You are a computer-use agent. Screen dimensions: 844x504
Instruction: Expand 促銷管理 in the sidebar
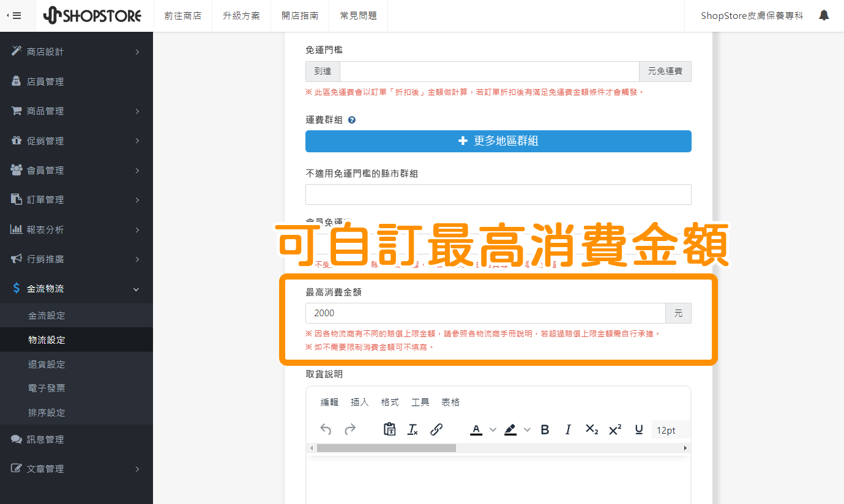[77, 141]
